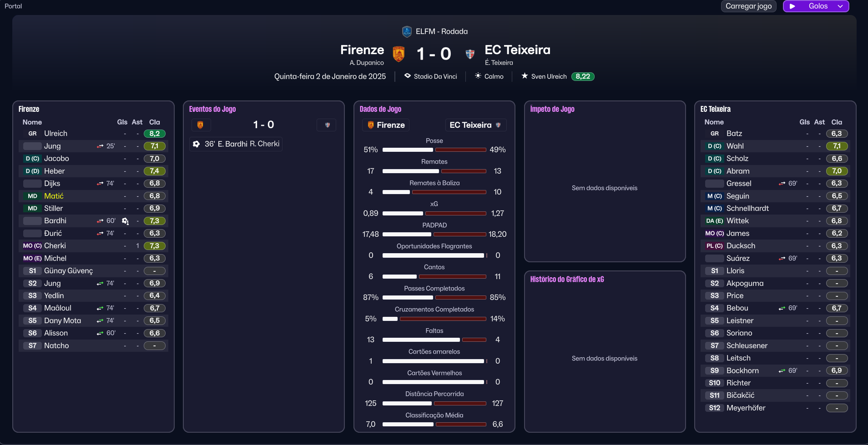The image size is (868, 445).
Task: Click the Firenze crest button in Eventos do Jogo
Action: pos(200,125)
